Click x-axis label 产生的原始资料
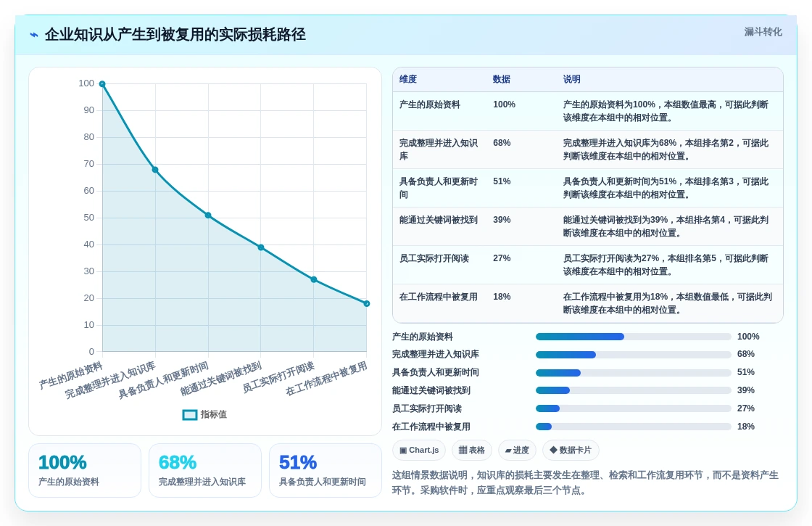 click(x=71, y=375)
